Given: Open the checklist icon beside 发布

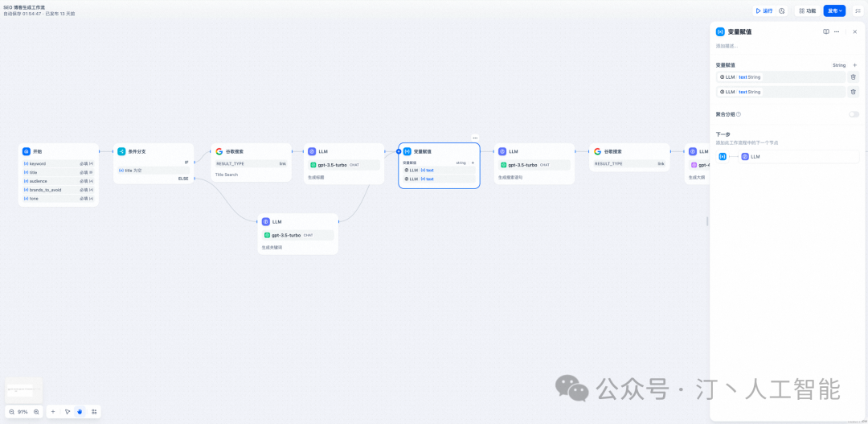Looking at the screenshot, I should [857, 11].
